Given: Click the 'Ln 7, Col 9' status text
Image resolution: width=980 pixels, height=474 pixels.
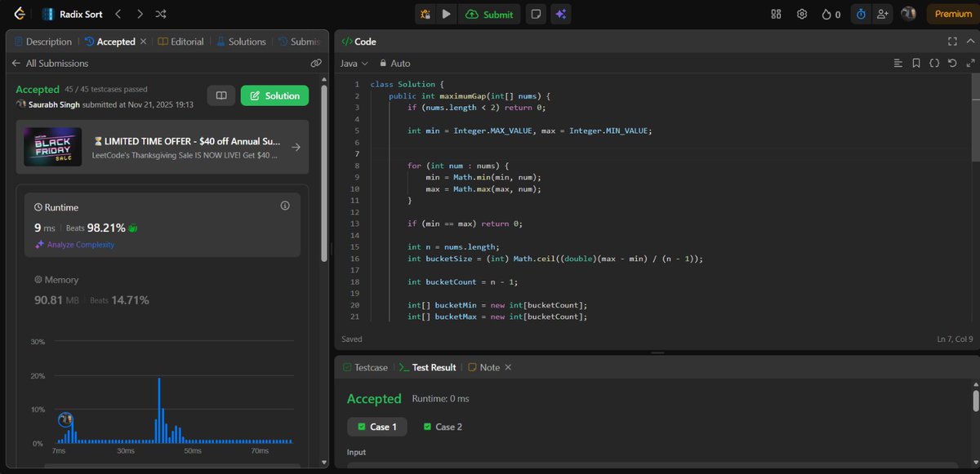Looking at the screenshot, I should [x=955, y=339].
